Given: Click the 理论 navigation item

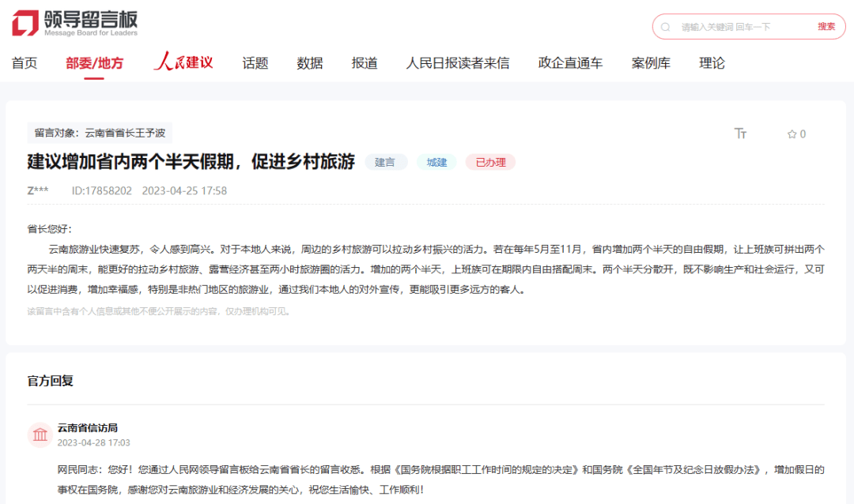Looking at the screenshot, I should pos(712,63).
